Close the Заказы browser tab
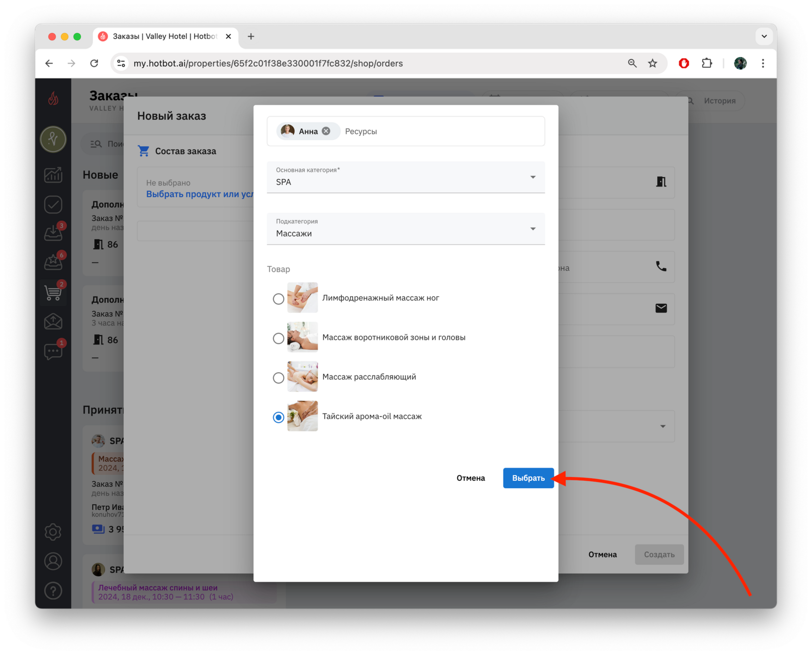Viewport: 812px width, 655px height. click(x=228, y=36)
